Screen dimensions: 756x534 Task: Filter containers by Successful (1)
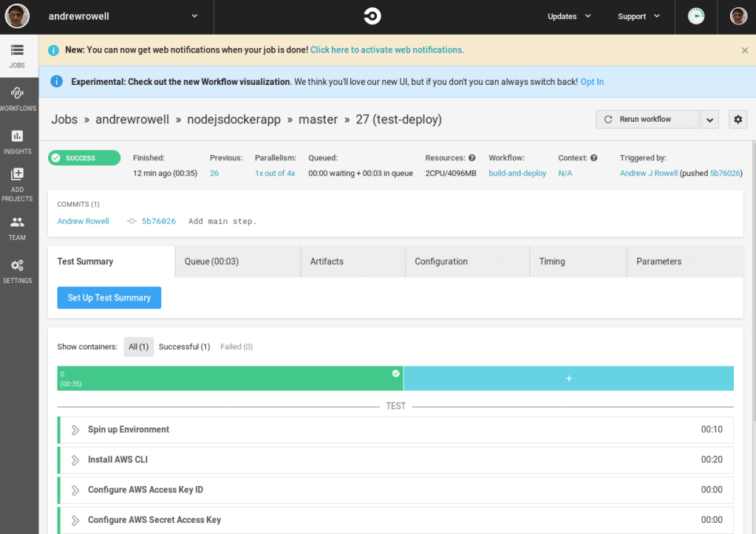[184, 347]
